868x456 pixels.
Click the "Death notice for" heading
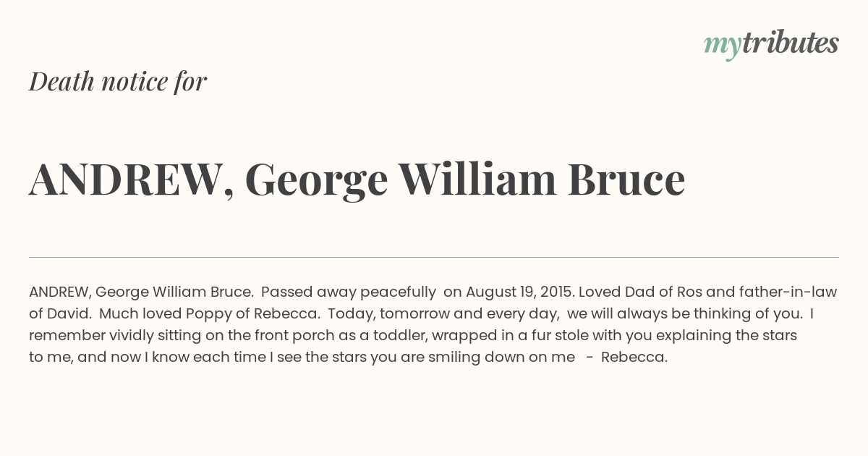(x=118, y=82)
